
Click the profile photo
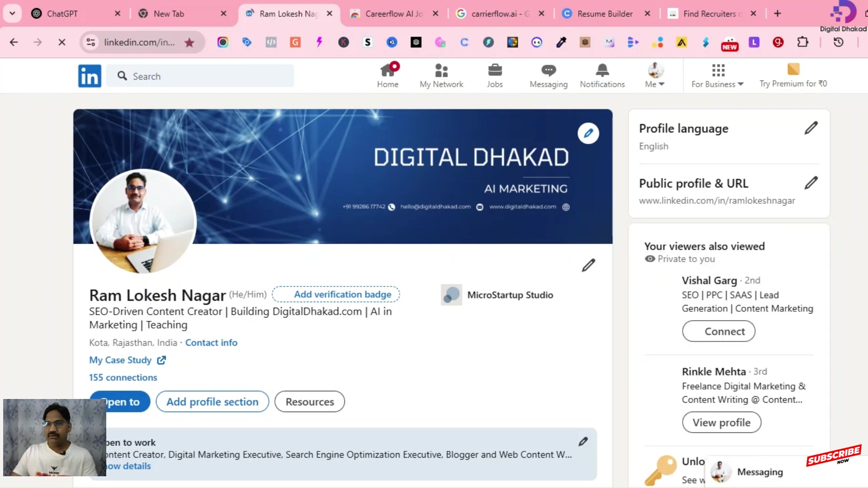coord(143,221)
